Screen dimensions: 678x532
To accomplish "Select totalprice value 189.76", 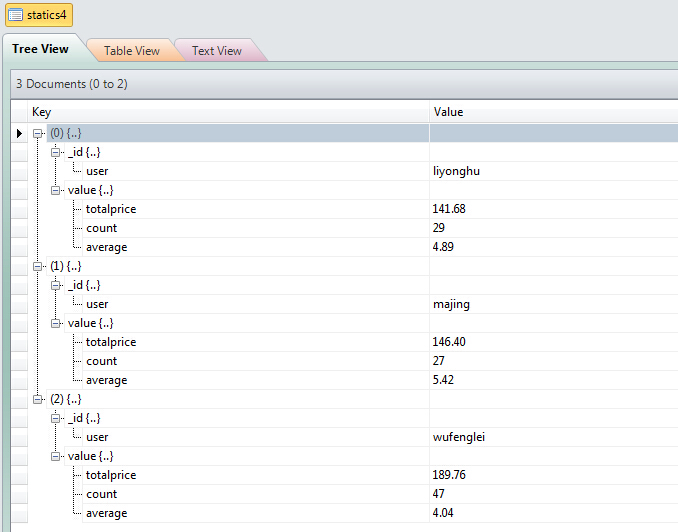I will click(x=449, y=475).
